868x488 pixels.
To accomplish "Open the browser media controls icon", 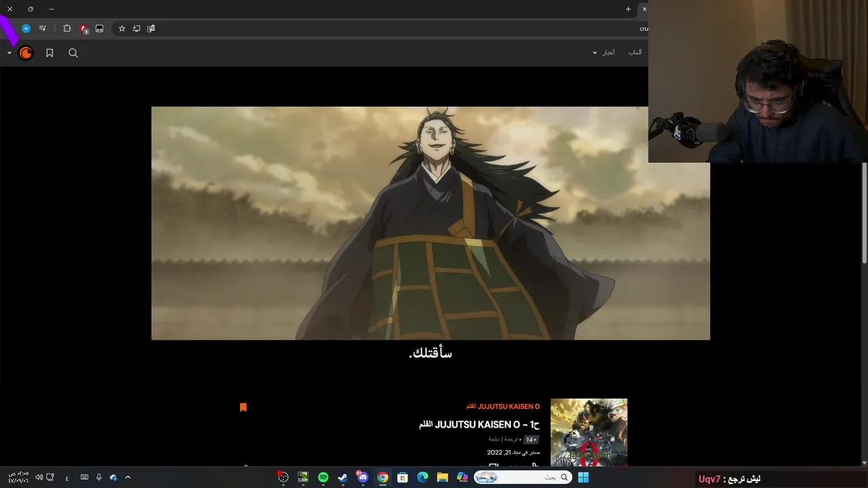I will pos(43,28).
